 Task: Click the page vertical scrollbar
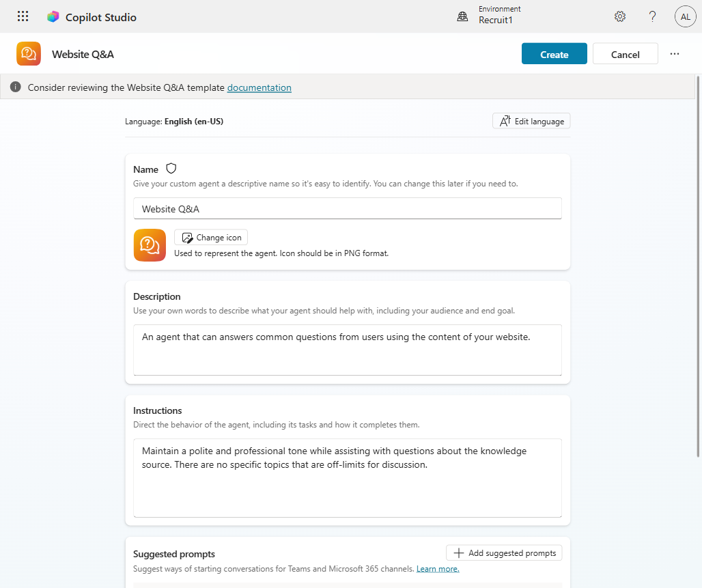pyautogui.click(x=698, y=266)
